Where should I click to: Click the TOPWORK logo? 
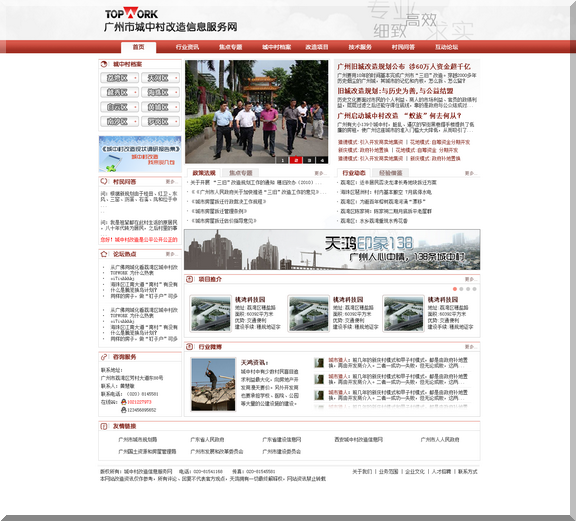132,13
